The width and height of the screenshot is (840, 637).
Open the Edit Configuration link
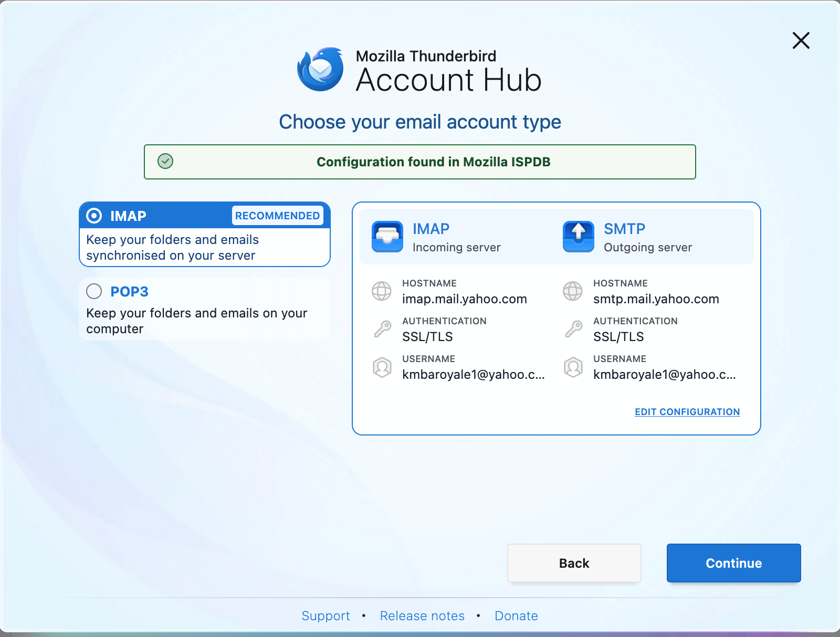[687, 412]
